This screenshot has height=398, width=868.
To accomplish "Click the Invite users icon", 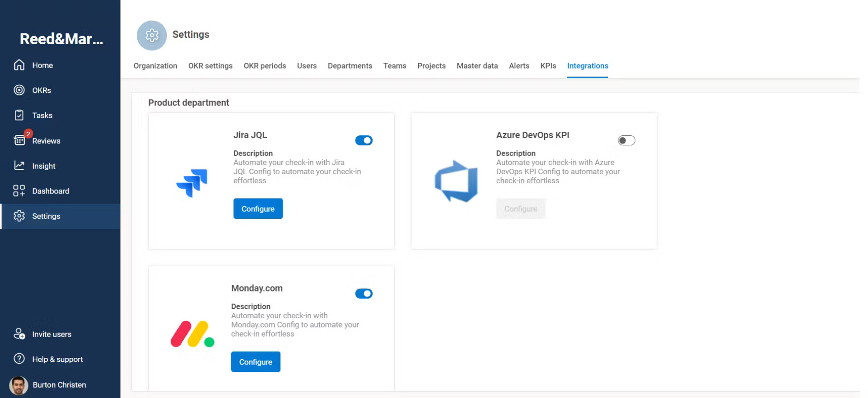I will click(19, 334).
